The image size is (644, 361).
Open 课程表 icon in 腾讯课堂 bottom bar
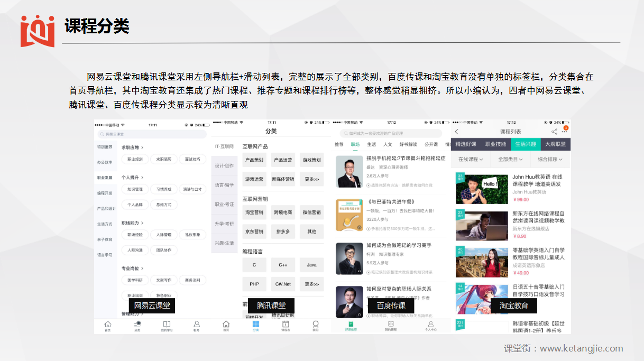pos(286,326)
